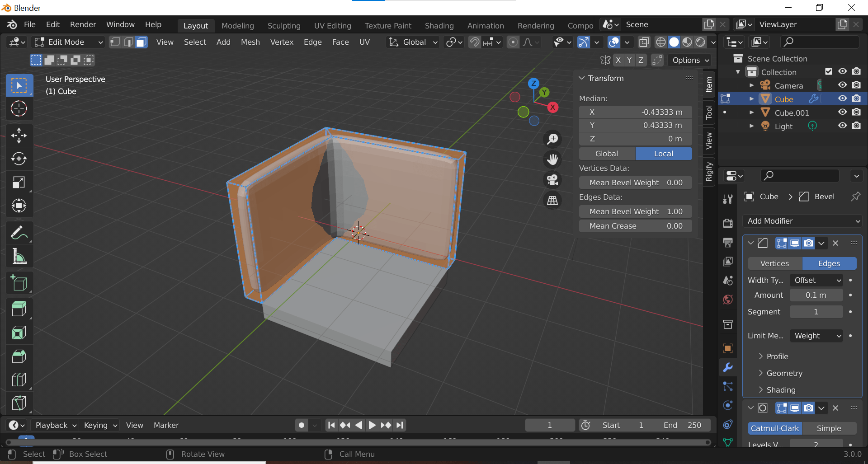Set bevel affect to Vertices
868x464 pixels.
click(x=774, y=263)
